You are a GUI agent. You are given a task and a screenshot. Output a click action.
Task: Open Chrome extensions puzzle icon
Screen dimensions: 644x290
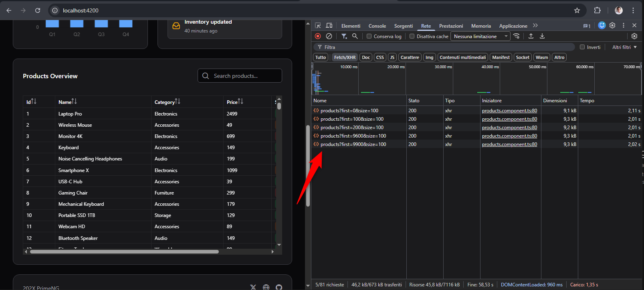click(x=598, y=10)
